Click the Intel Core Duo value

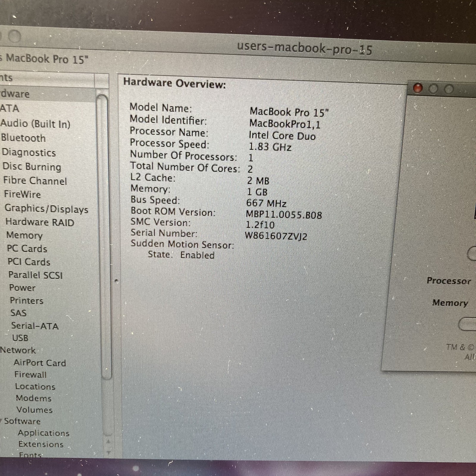tap(282, 136)
